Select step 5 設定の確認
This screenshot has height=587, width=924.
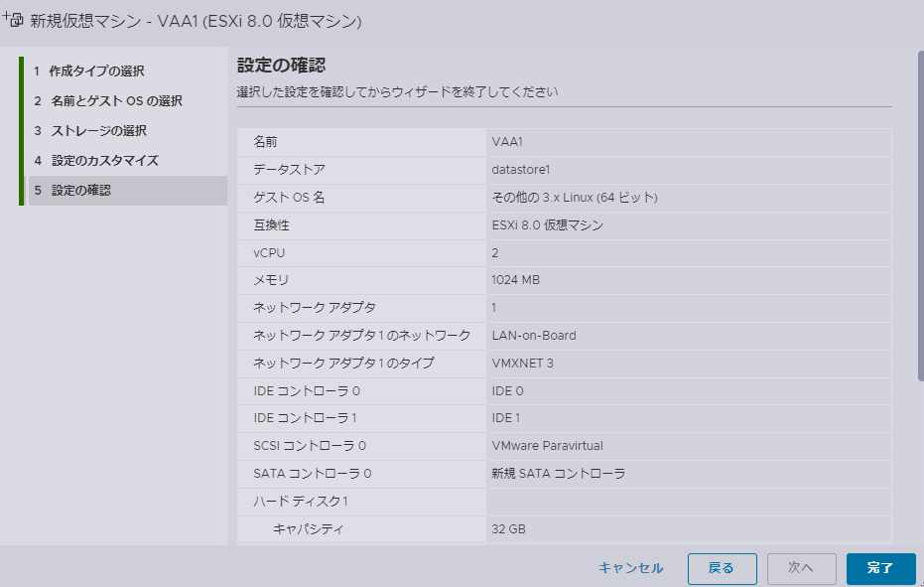pos(81,191)
